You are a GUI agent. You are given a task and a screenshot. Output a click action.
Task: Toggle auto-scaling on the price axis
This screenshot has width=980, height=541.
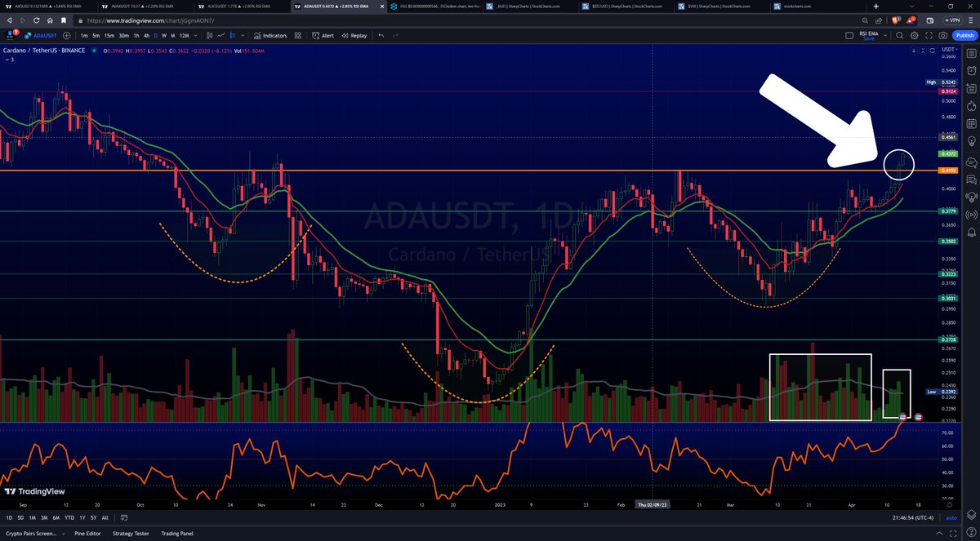951,517
